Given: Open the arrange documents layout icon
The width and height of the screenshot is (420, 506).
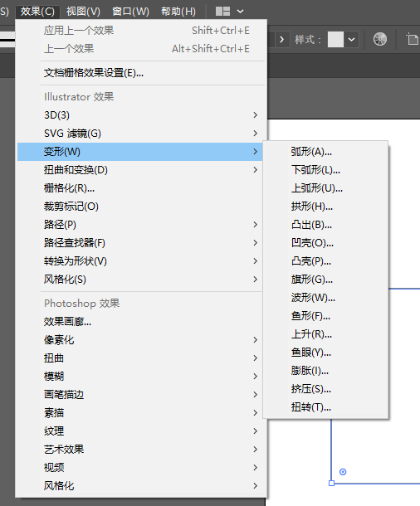Looking at the screenshot, I should pyautogui.click(x=222, y=12).
